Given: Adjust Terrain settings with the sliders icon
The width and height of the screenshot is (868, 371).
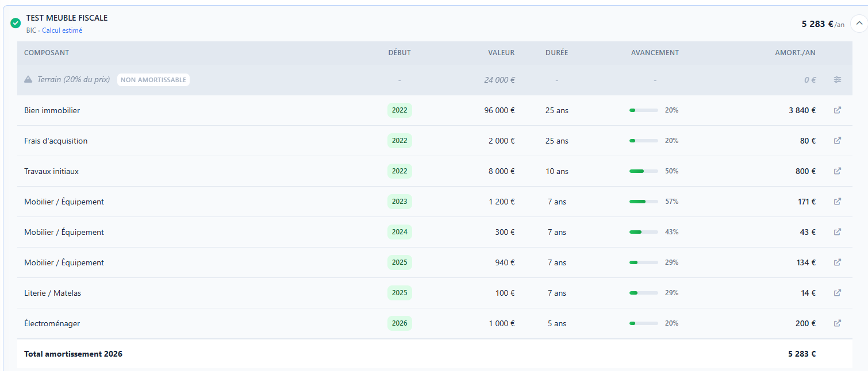Looking at the screenshot, I should 837,80.
